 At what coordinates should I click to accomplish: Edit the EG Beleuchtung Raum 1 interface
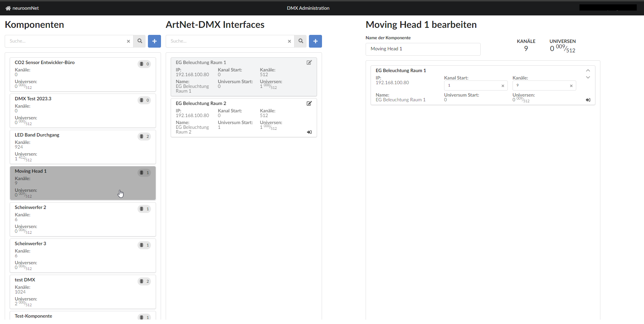click(x=309, y=62)
